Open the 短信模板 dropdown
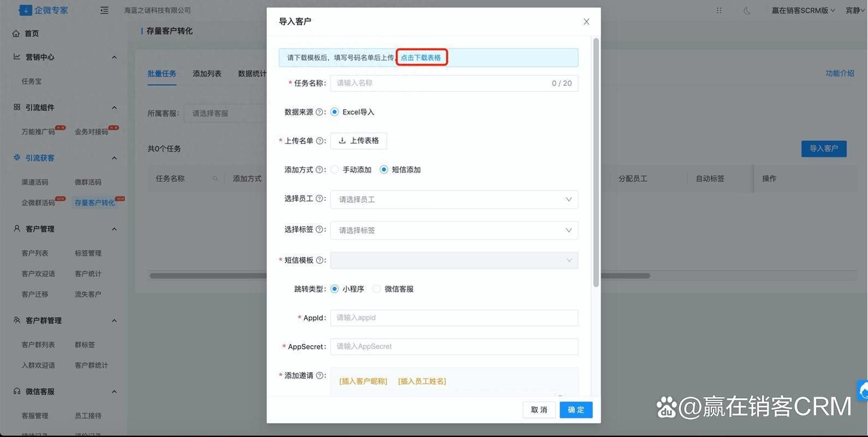 click(x=454, y=261)
